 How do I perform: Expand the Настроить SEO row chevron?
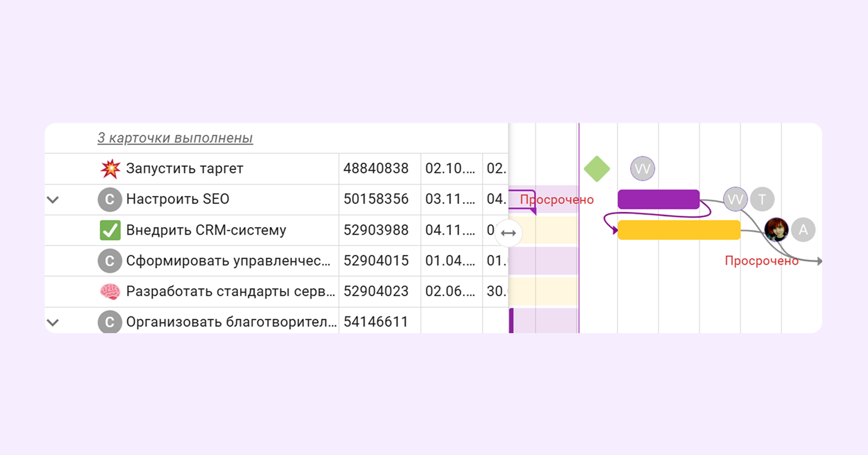coord(53,200)
